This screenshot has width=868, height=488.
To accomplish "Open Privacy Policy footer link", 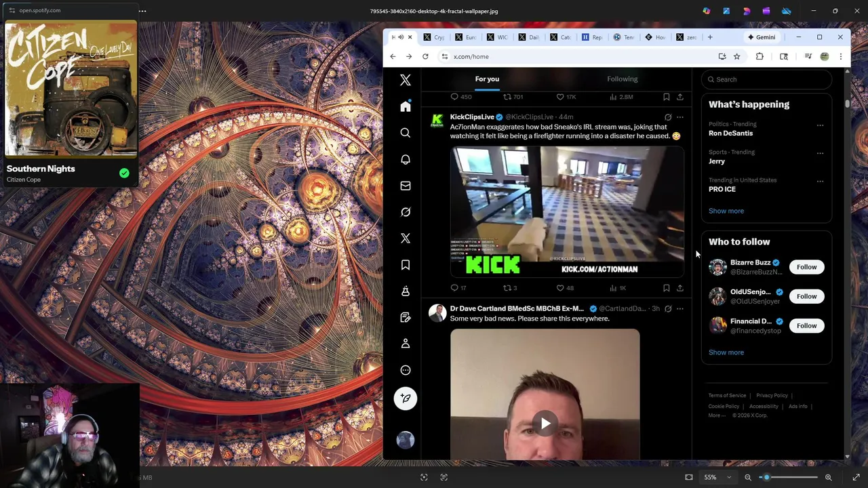I will click(772, 396).
